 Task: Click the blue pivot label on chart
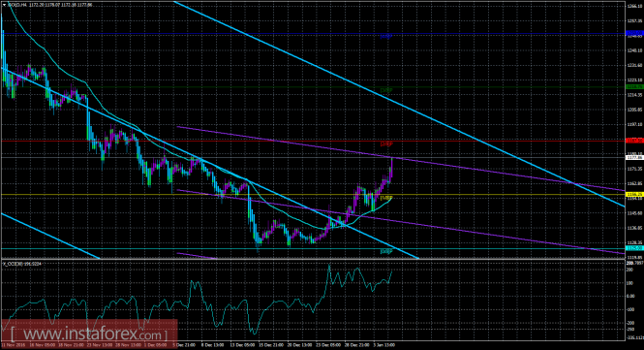click(386, 37)
